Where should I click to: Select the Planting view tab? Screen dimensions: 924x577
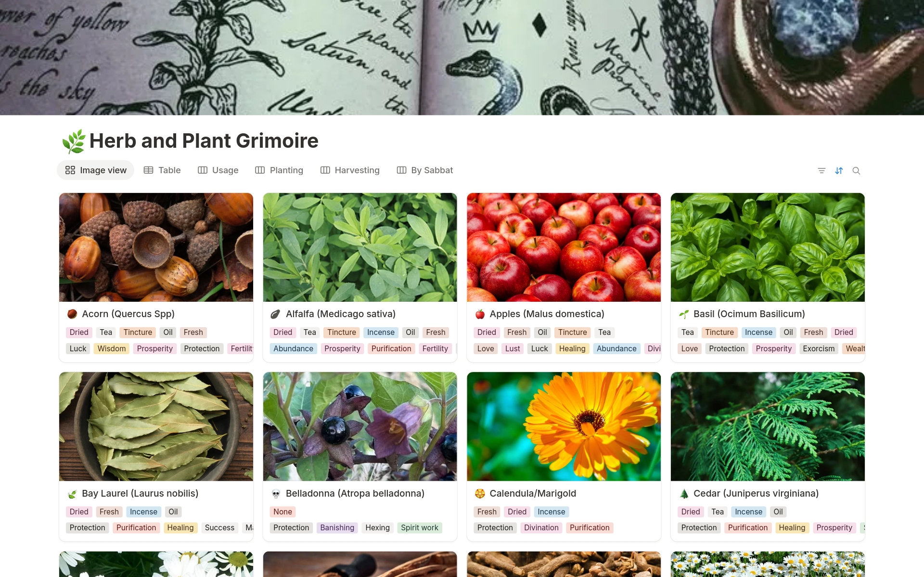(279, 170)
